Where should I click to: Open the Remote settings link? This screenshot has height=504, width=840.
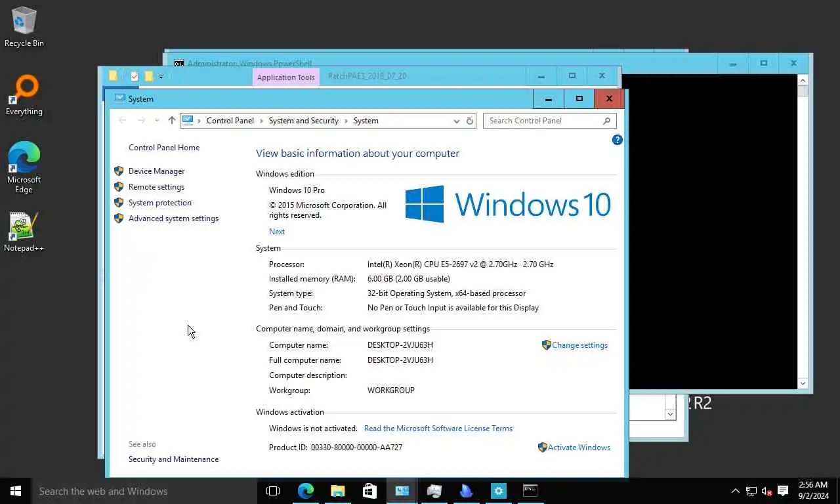[156, 187]
